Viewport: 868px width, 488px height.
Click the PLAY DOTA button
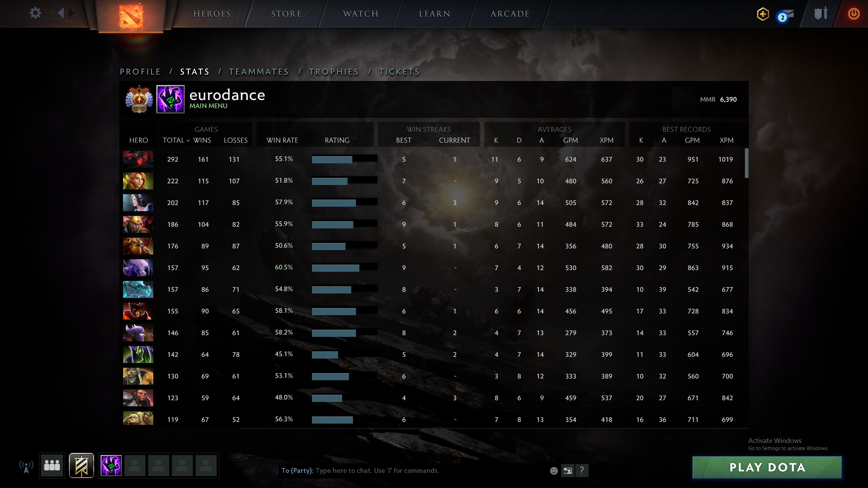[x=767, y=467]
